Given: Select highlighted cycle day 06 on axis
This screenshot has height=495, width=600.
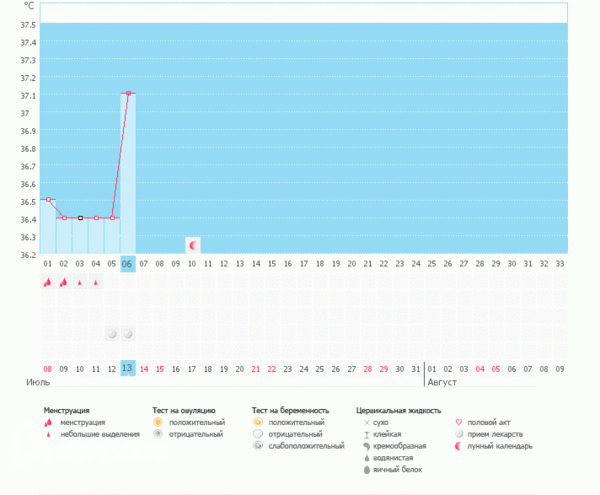Looking at the screenshot, I should 128,264.
